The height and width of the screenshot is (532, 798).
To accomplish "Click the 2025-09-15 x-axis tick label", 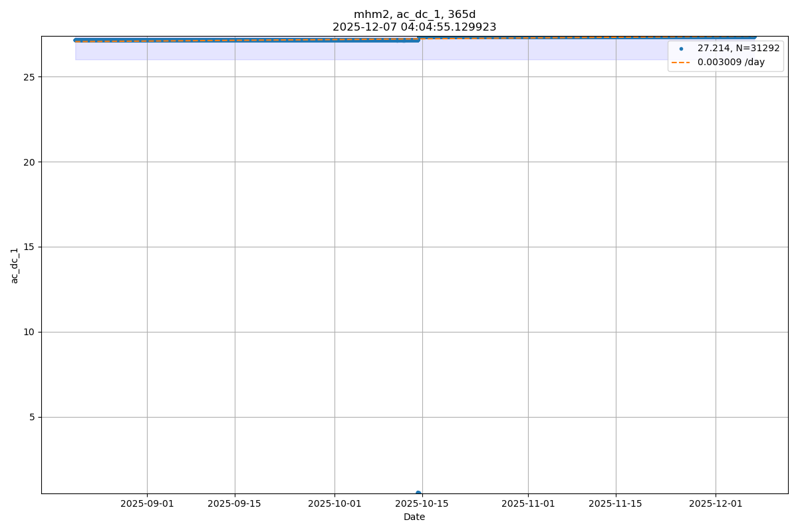I will [235, 503].
